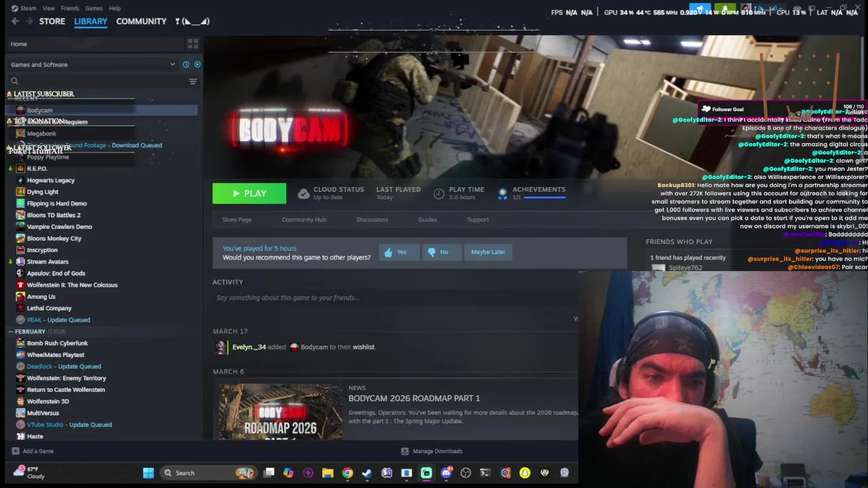Open OBS Studio from the taskbar
Image resolution: width=868 pixels, height=488 pixels.
[x=466, y=473]
